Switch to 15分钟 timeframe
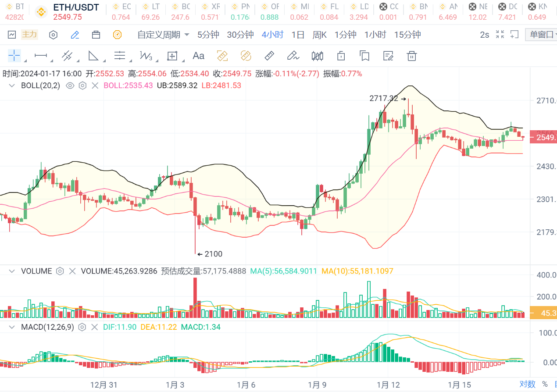This screenshot has height=392, width=557. 407,35
